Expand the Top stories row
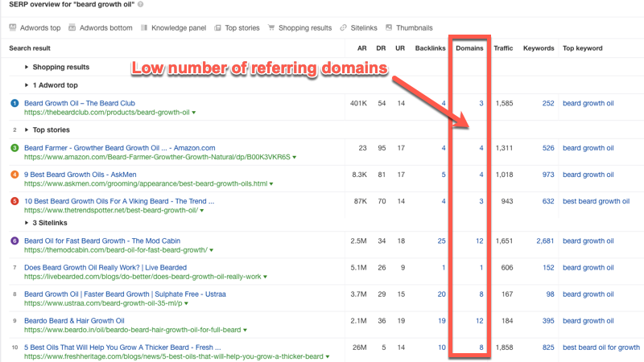Viewport: 644px width, 362px height. [x=27, y=130]
